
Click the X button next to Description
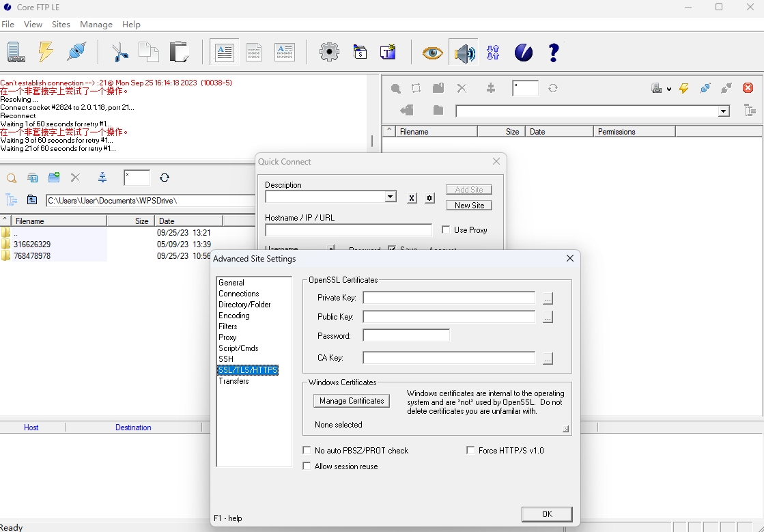pyautogui.click(x=412, y=198)
